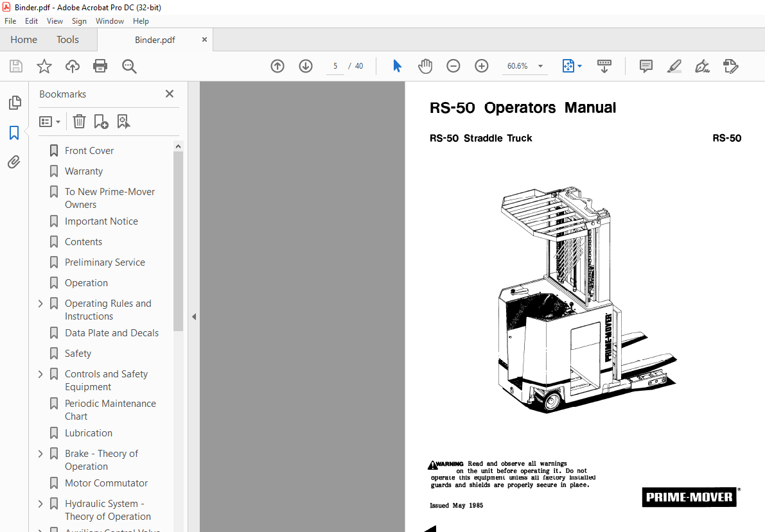Viewport: 765px width, 532px height.
Task: Open To New Prime-Mover Owners bookmark
Action: [x=110, y=198]
